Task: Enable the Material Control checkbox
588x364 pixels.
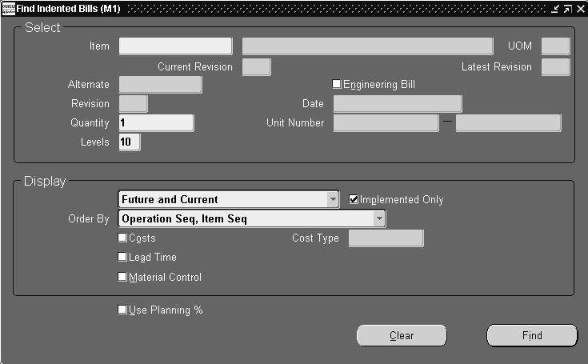Action: tap(122, 277)
